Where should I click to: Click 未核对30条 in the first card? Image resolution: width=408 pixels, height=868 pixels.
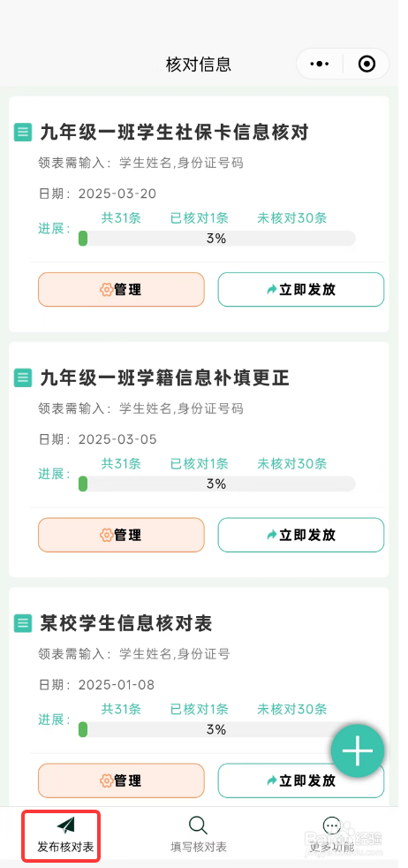[x=292, y=218]
